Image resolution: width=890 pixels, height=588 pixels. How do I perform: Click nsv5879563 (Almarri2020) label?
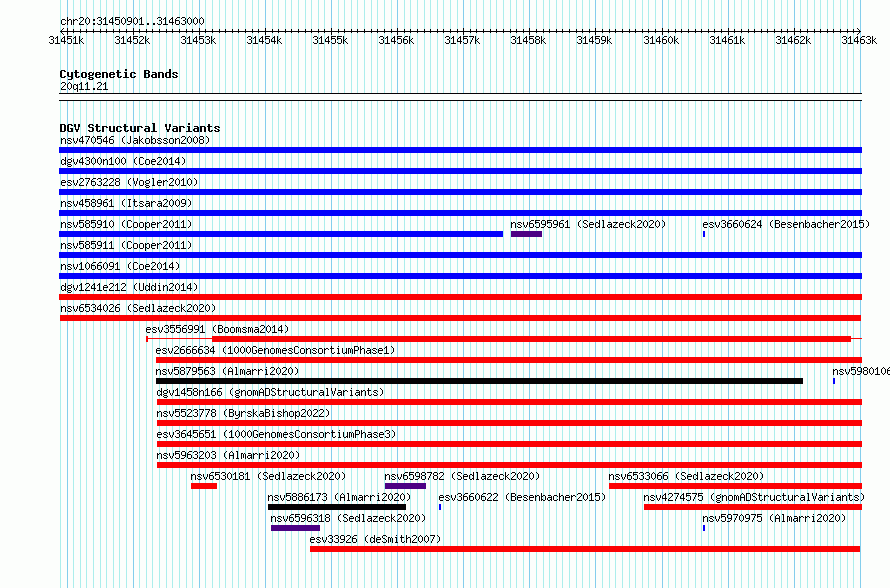(228, 371)
